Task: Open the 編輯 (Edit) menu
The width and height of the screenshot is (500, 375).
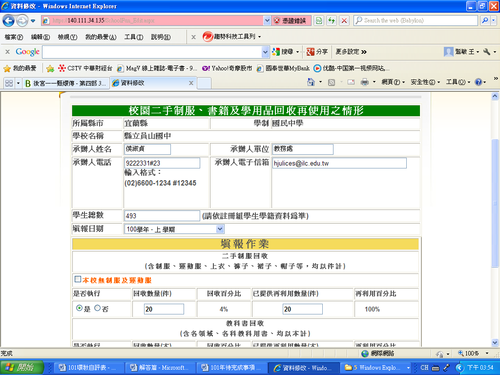Action: pos(40,37)
